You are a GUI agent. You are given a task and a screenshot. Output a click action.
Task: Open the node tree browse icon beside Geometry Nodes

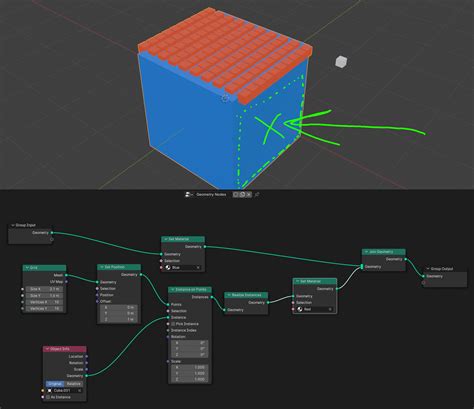[189, 194]
